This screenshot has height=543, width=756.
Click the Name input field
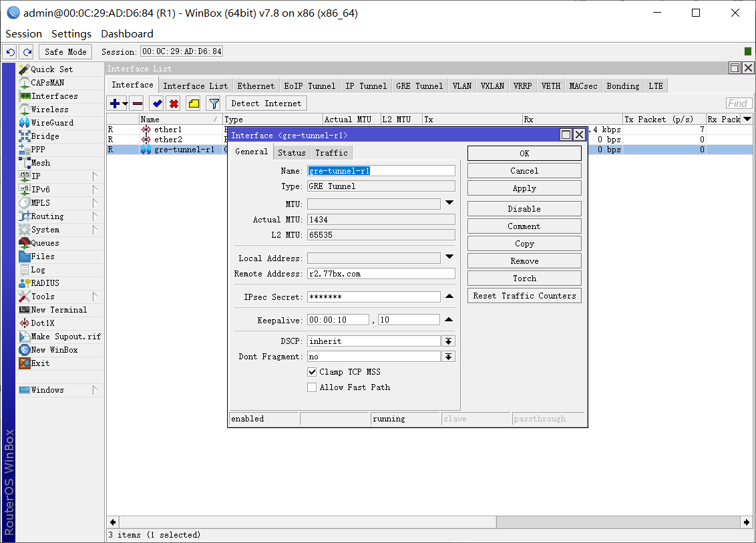pos(381,171)
